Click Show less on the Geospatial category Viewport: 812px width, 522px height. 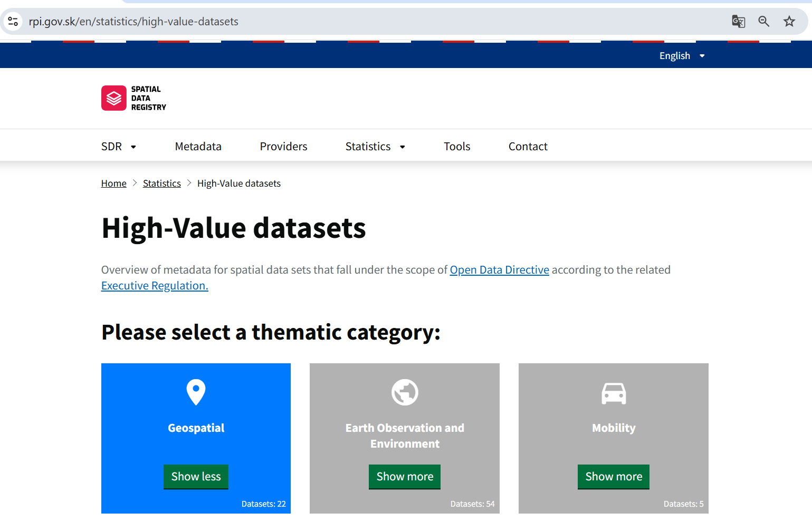point(196,477)
